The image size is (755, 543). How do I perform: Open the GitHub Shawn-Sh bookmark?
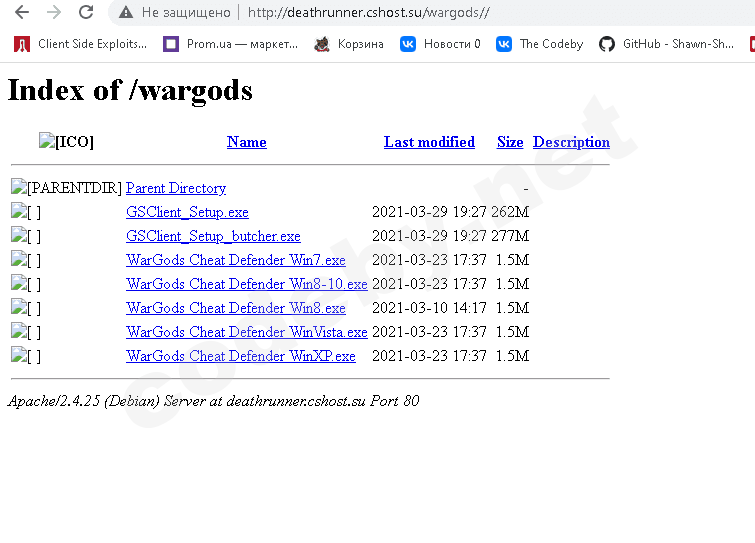click(666, 44)
